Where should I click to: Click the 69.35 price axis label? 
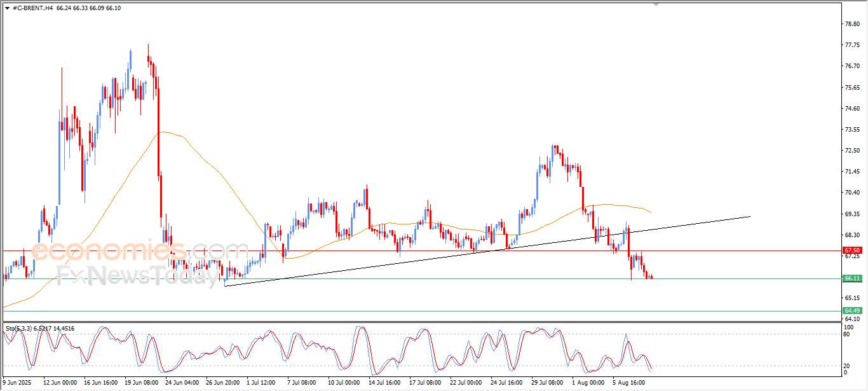tap(852, 214)
